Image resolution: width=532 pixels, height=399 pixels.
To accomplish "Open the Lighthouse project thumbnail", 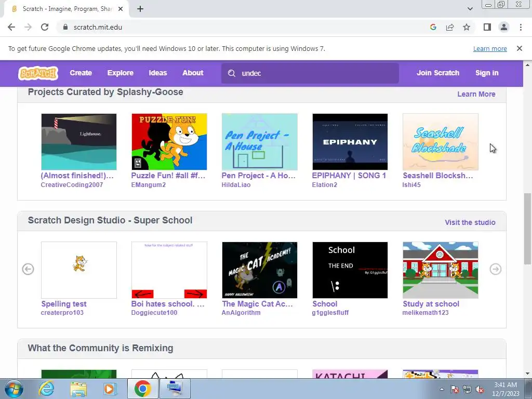I will click(79, 142).
